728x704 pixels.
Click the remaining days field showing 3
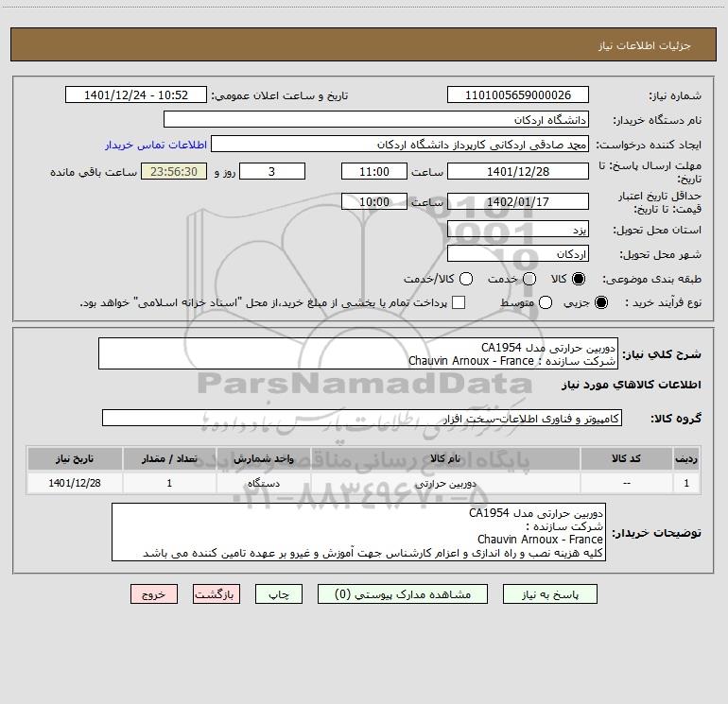[x=272, y=171]
